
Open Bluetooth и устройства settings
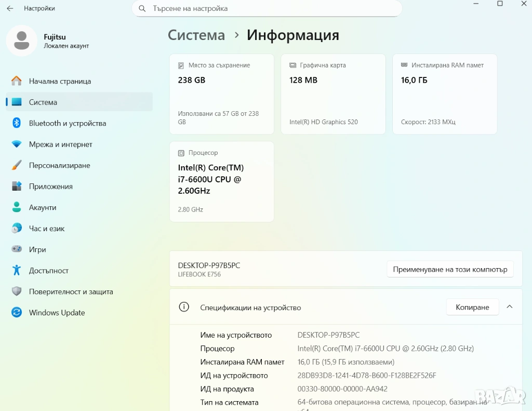click(x=67, y=123)
